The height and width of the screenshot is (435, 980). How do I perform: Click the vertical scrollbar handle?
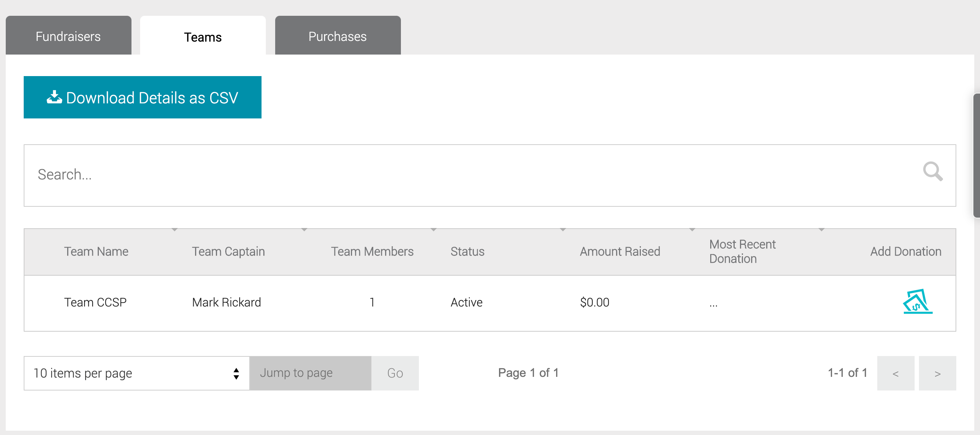(976, 156)
